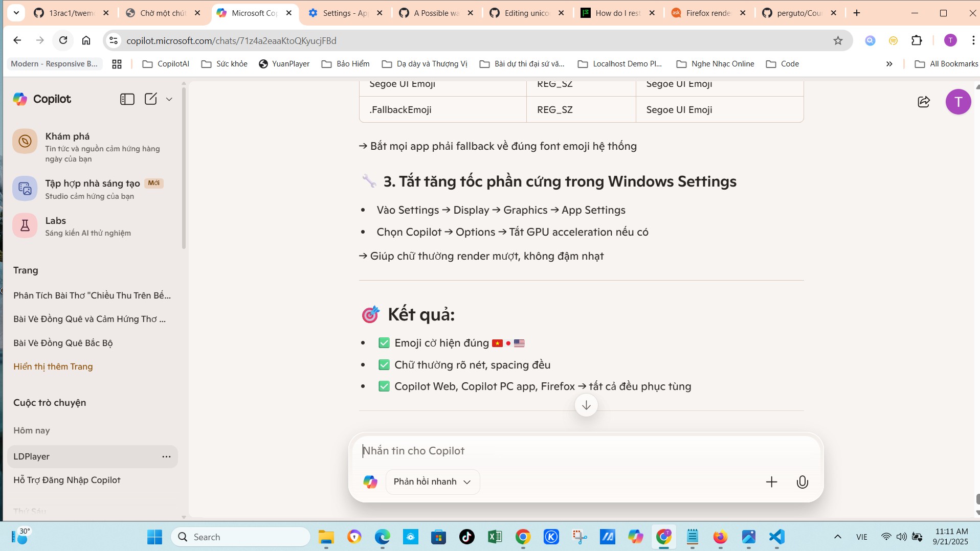Screen dimensions: 980x551
Task: Open Phản hồi nhanh response mode dropdown
Action: (433, 481)
